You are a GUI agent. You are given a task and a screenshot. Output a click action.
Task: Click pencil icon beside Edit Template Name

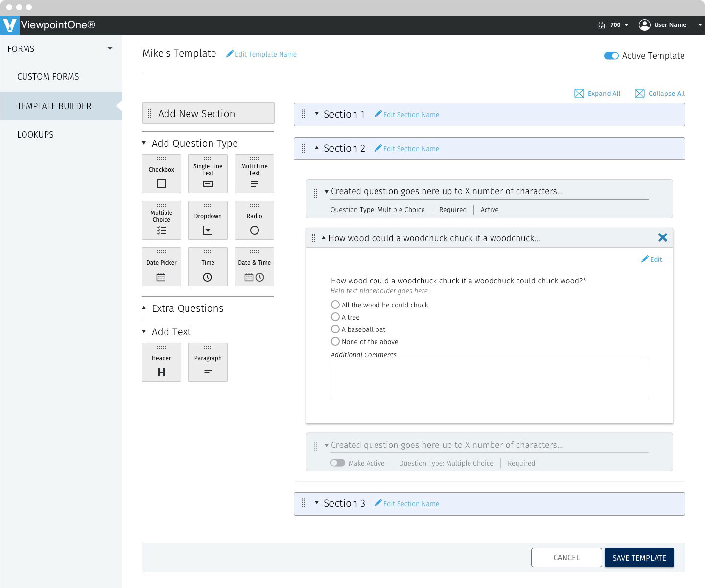230,54
